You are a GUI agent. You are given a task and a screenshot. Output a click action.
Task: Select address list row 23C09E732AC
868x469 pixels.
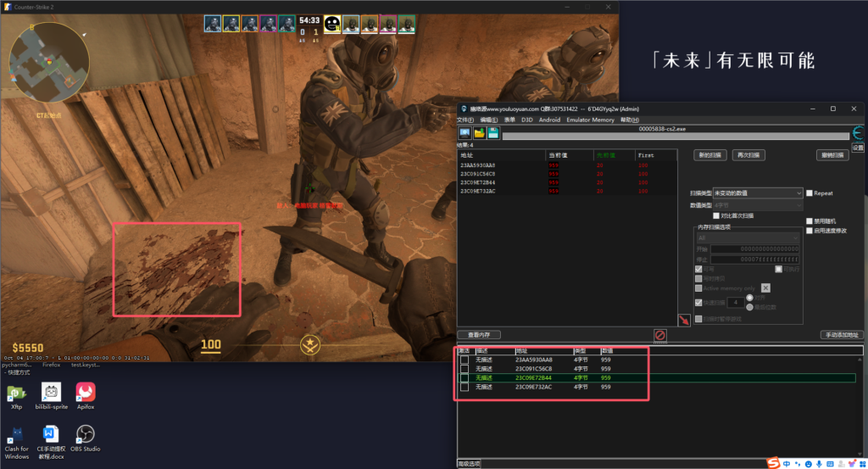click(659, 387)
